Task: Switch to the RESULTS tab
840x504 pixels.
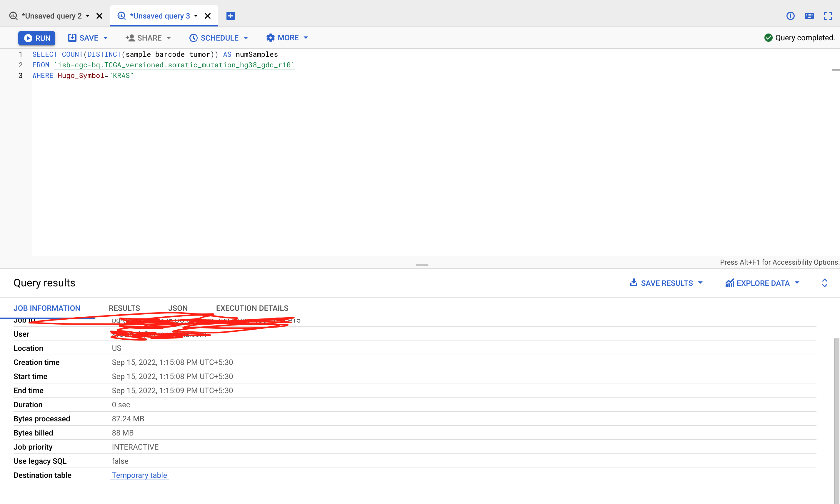Action: (124, 308)
